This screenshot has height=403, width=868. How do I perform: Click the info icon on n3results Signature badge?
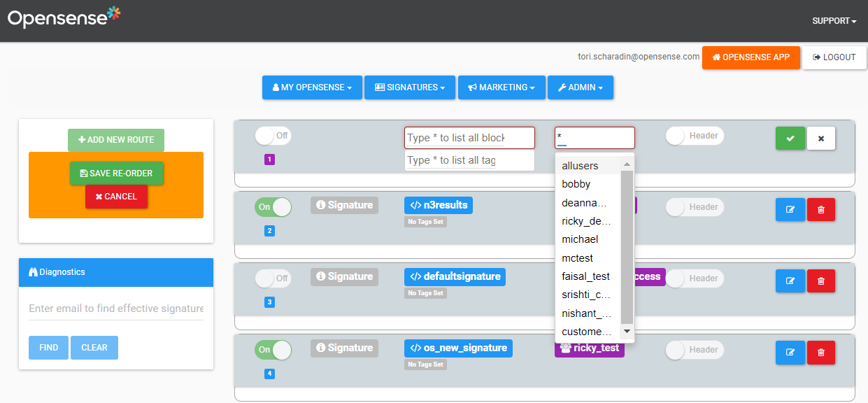coord(321,205)
